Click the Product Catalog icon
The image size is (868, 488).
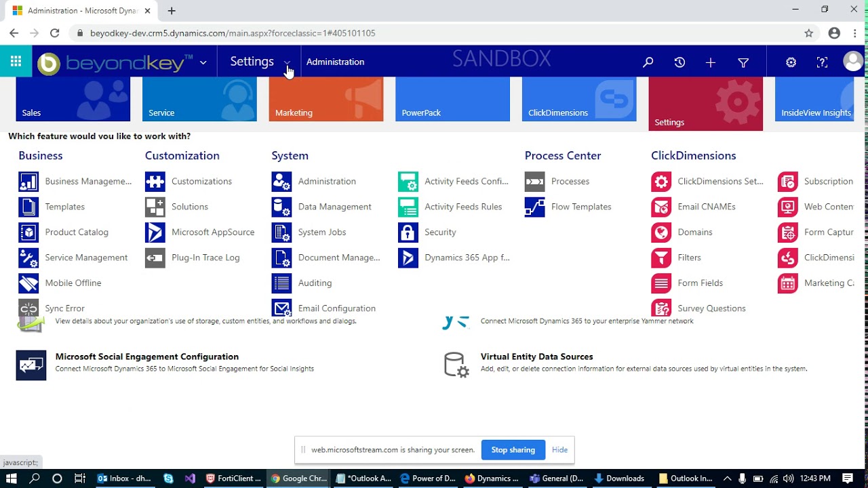[x=28, y=232]
